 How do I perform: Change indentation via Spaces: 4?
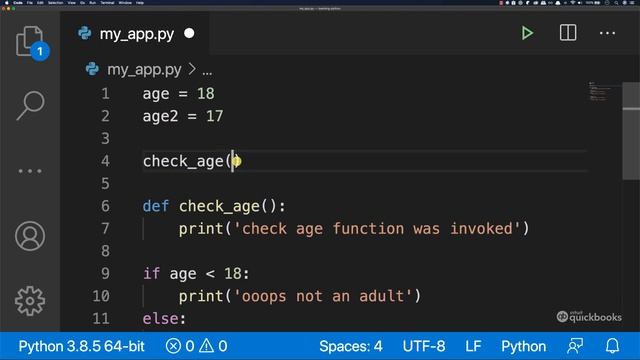point(351,346)
